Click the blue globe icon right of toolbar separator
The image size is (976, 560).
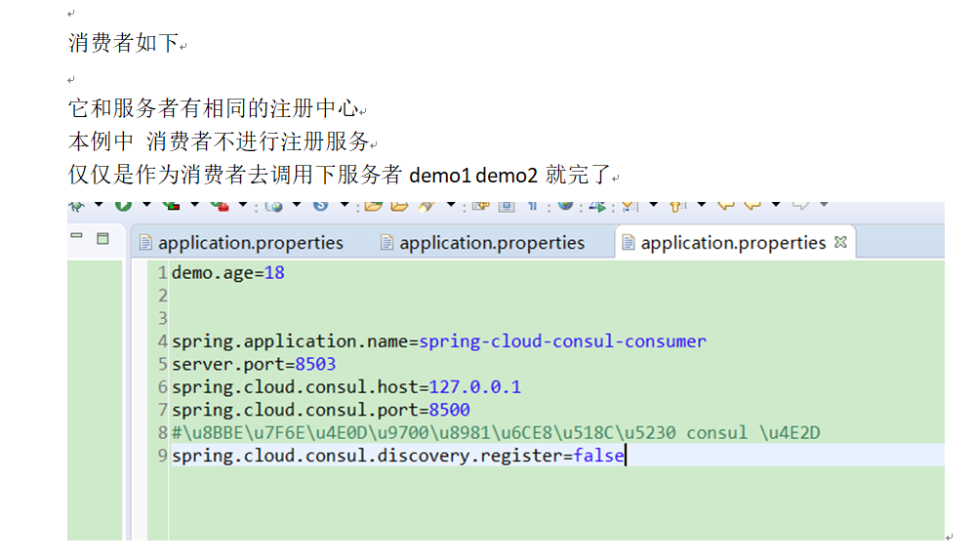(x=565, y=205)
